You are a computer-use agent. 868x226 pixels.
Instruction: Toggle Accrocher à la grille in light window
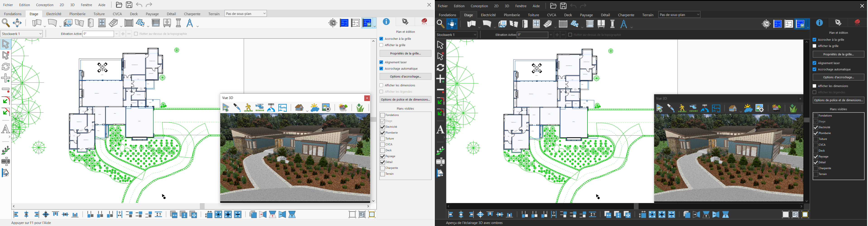[381, 39]
